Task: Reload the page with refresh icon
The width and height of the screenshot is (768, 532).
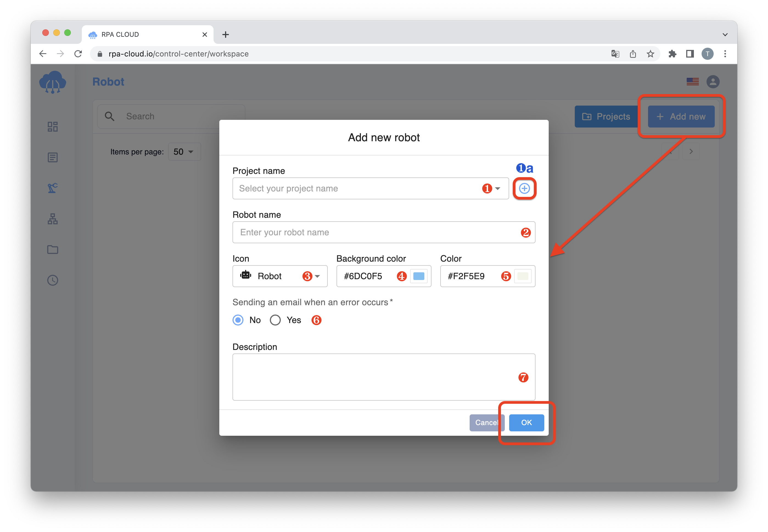Action: point(78,54)
